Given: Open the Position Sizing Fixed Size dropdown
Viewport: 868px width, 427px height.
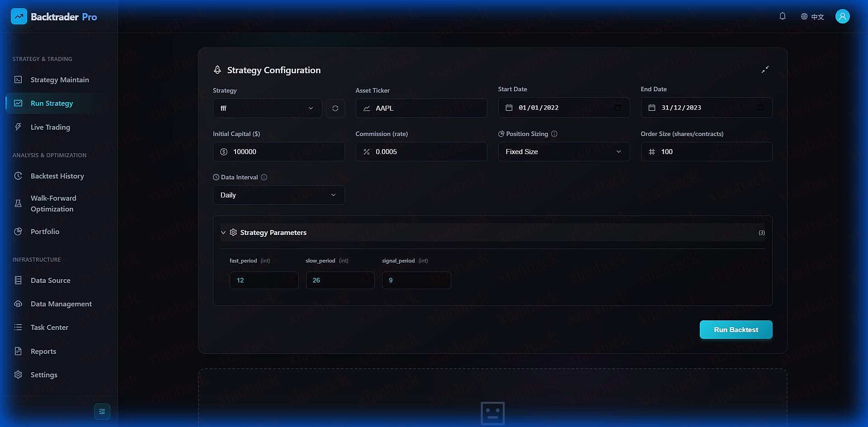Looking at the screenshot, I should (563, 151).
